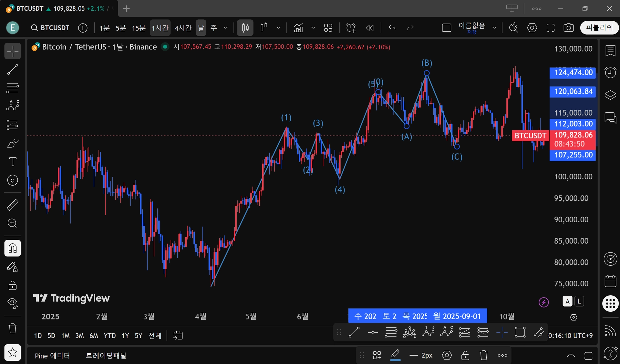Toggle auto scale A button
Image resolution: width=620 pixels, height=364 pixels.
[567, 301]
